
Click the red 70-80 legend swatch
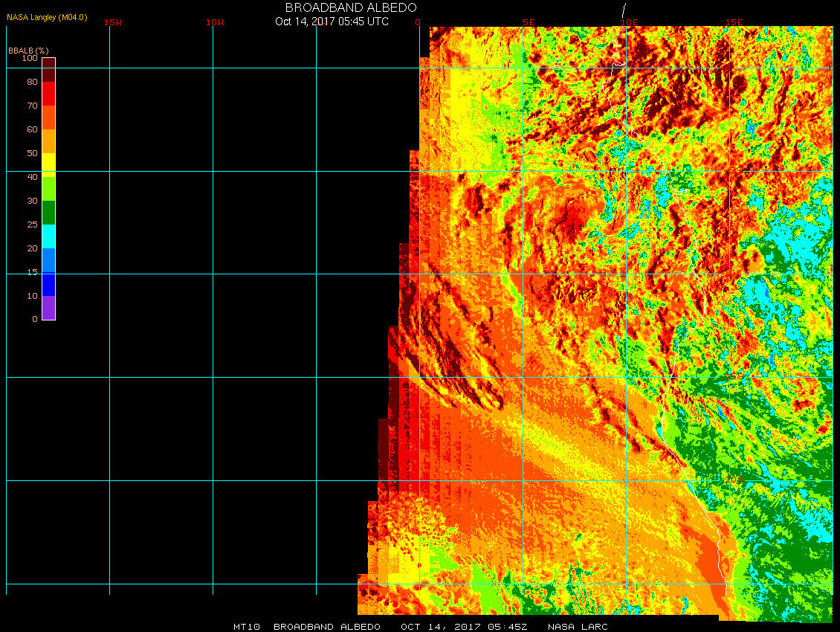tap(49, 93)
